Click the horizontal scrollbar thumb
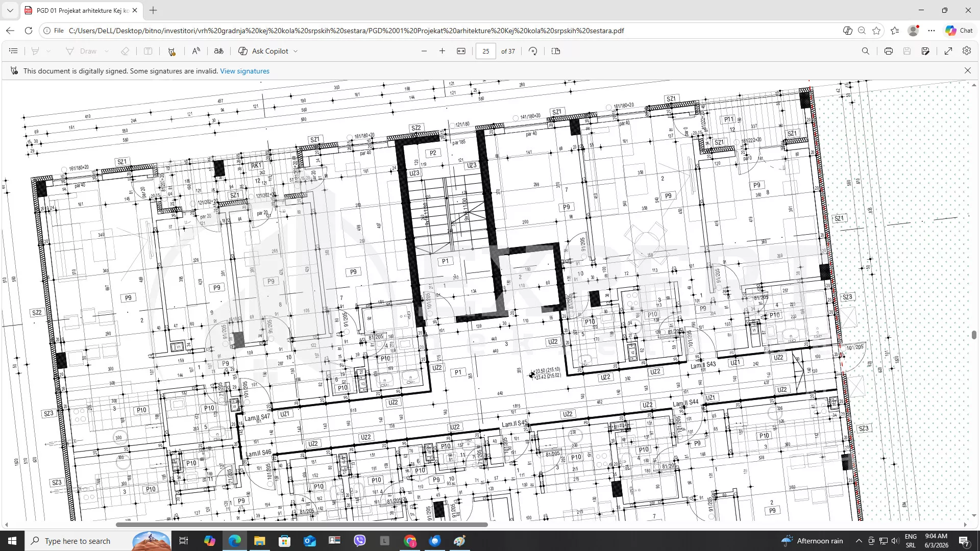The height and width of the screenshot is (551, 980). click(x=302, y=524)
